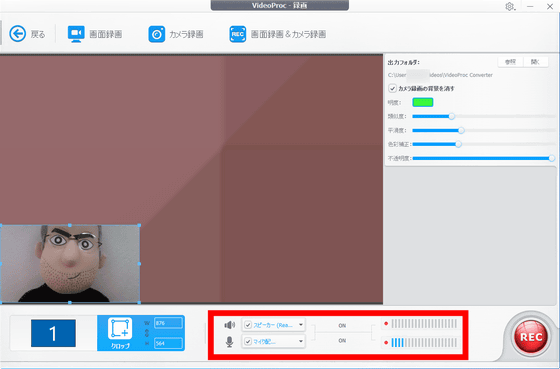Viewport: 560px width, 369px height.
Task: Click the microphone icon
Action: [x=229, y=342]
